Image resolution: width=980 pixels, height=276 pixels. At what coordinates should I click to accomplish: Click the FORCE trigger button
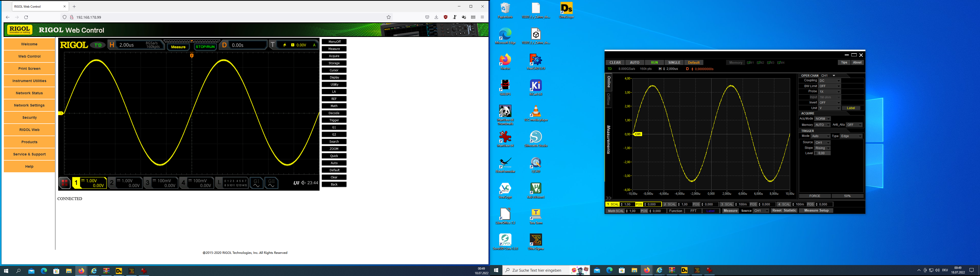815,196
